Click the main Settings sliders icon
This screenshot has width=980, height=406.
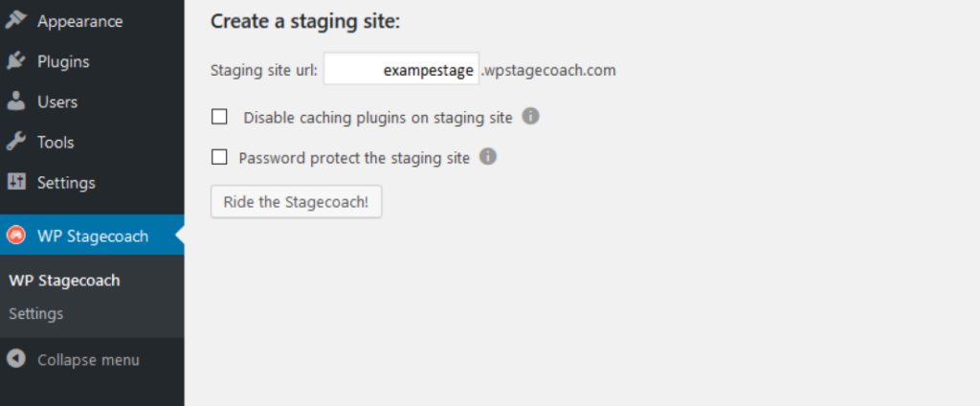(15, 182)
